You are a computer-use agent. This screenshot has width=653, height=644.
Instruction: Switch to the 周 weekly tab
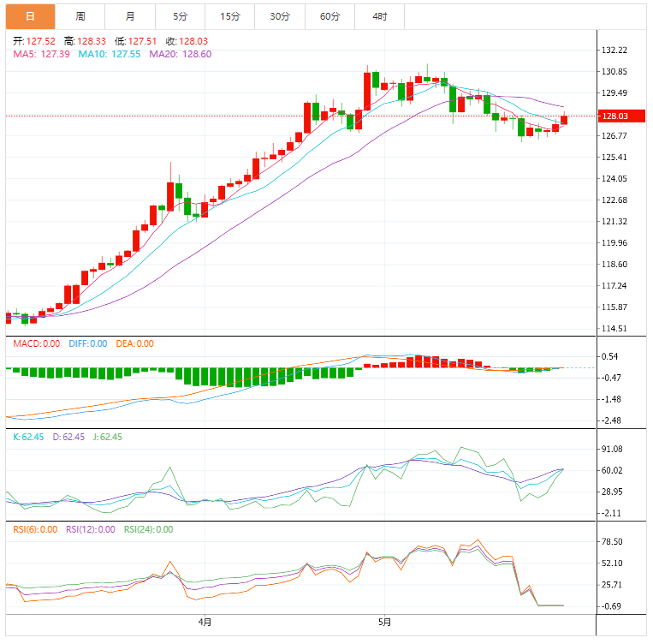click(x=80, y=16)
